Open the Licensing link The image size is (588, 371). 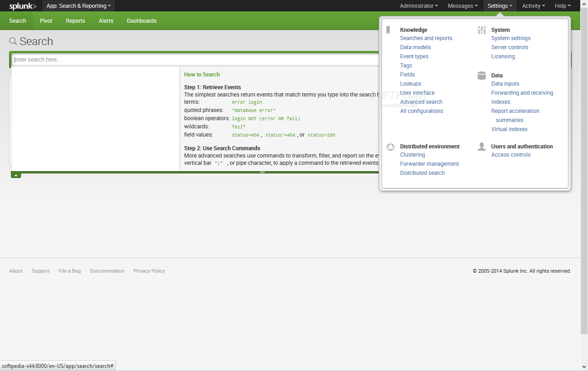[503, 56]
